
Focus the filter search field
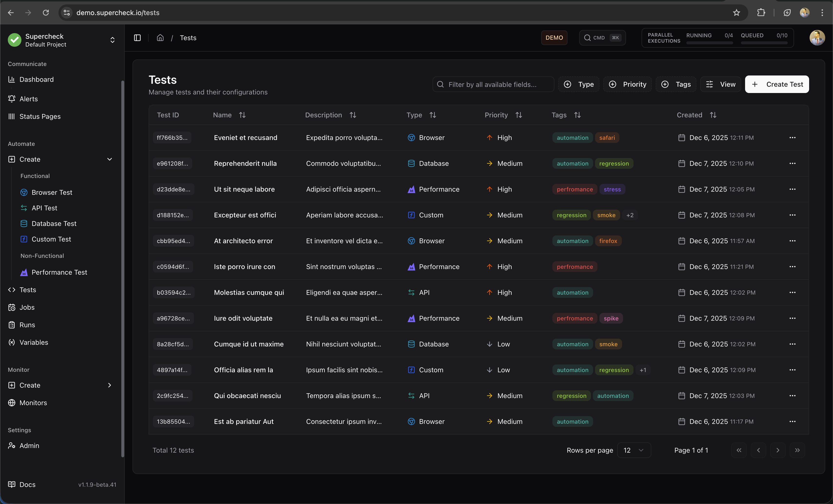[493, 84]
